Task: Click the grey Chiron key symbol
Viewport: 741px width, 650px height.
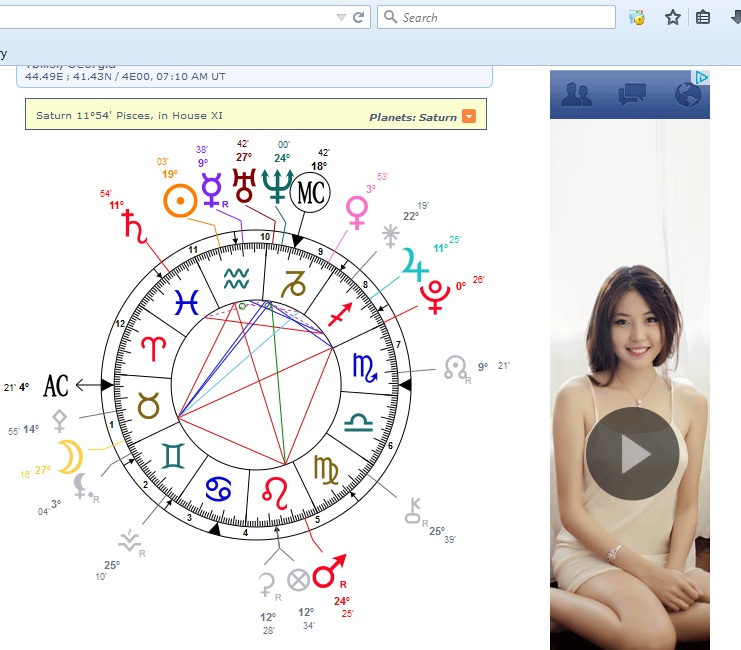Action: pyautogui.click(x=413, y=511)
